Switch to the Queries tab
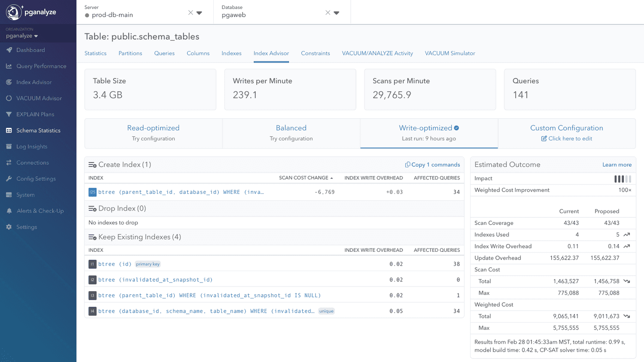This screenshot has height=362, width=644. tap(164, 53)
